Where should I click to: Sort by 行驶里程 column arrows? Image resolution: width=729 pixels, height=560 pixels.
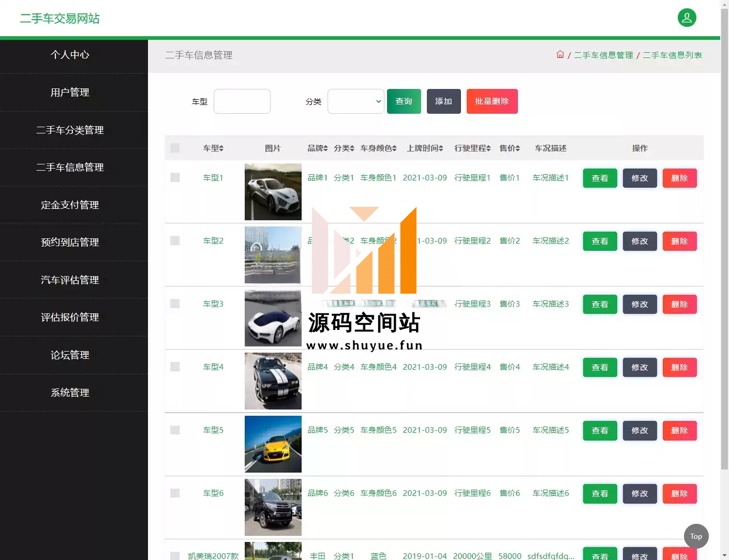point(488,148)
